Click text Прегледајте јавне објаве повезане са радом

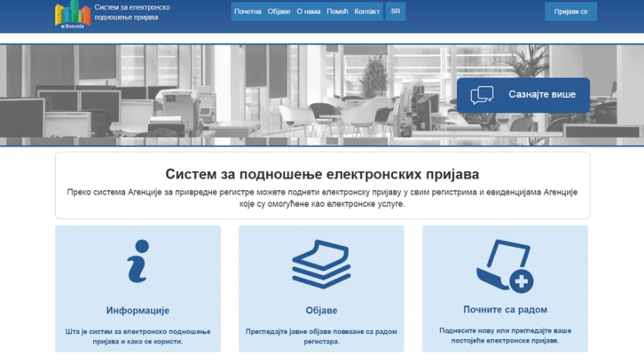click(321, 332)
